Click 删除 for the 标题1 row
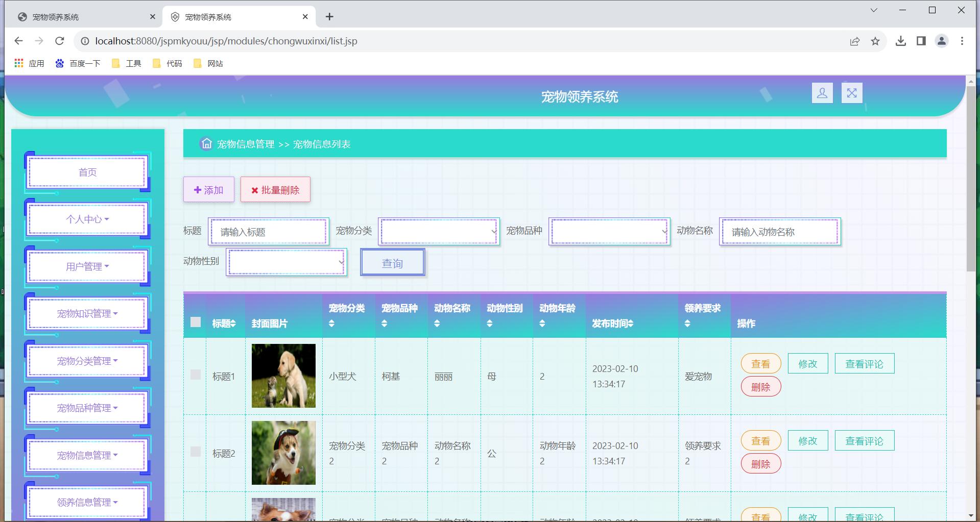The width and height of the screenshot is (980, 522). click(761, 387)
